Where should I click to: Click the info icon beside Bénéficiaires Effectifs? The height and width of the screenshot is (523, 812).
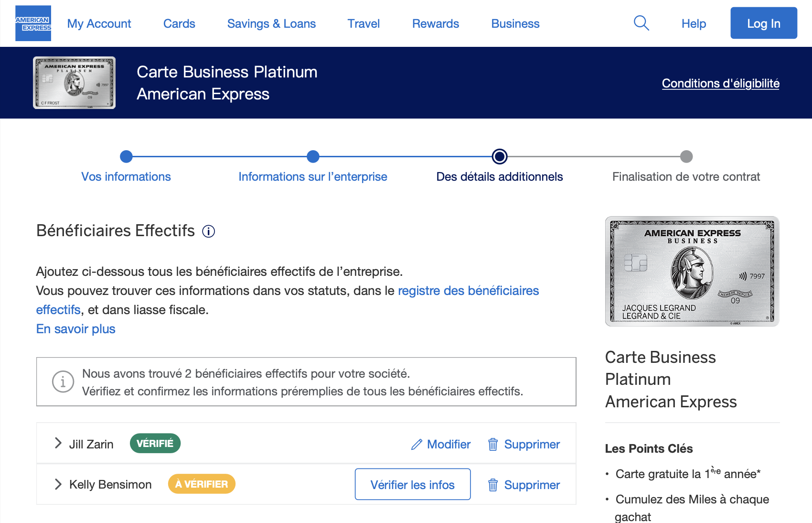coord(209,231)
